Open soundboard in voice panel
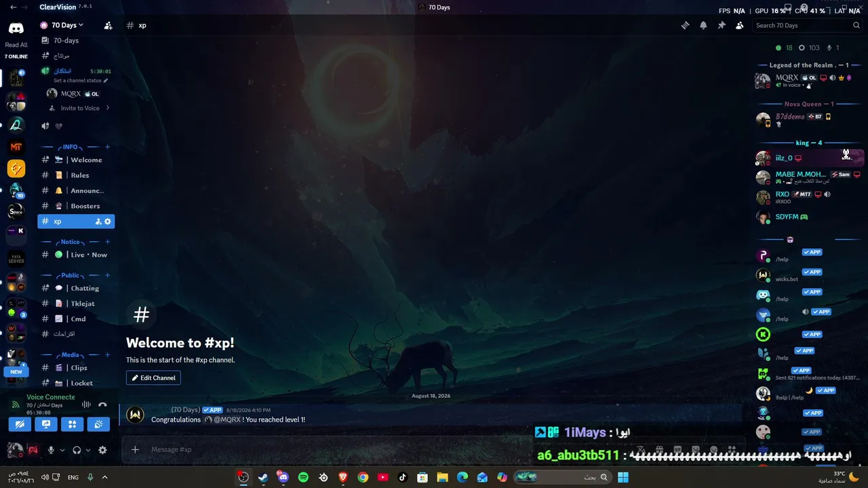This screenshot has height=488, width=868. (x=98, y=425)
